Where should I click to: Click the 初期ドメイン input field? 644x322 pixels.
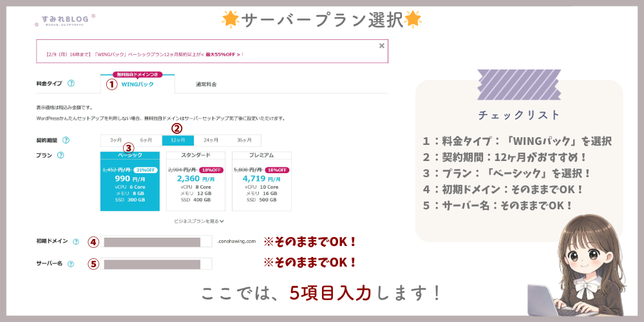[156, 241]
